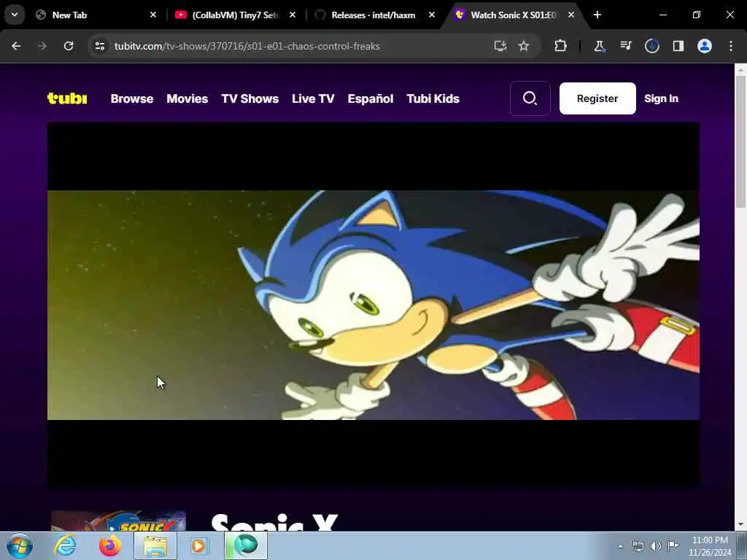The width and height of the screenshot is (747, 560).
Task: Click the Sonic X video player
Action: (x=373, y=305)
